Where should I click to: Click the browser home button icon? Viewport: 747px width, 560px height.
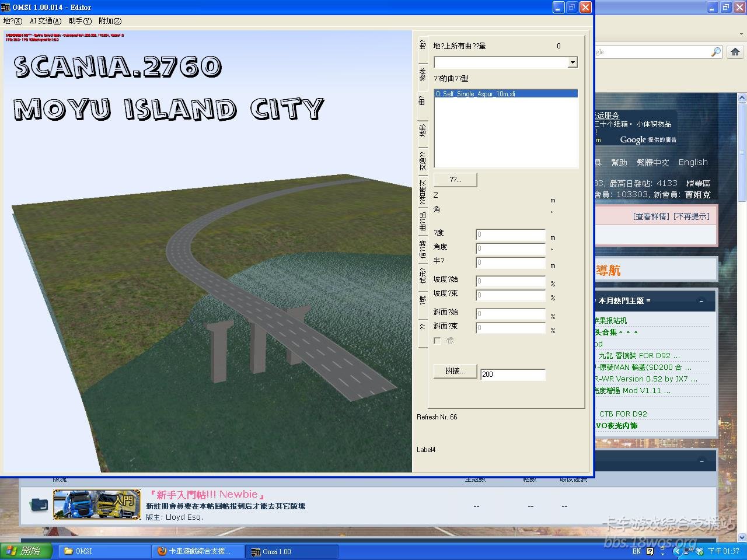(735, 52)
